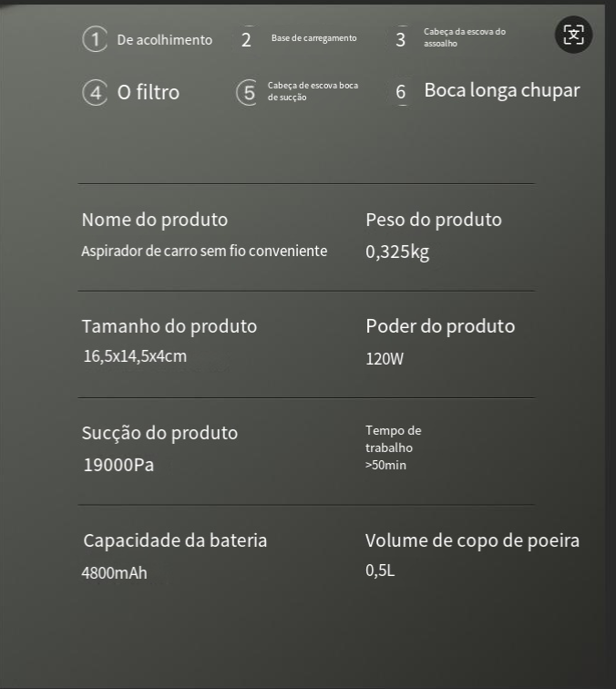Click the "Boca longa chupar" label

pos(501,90)
